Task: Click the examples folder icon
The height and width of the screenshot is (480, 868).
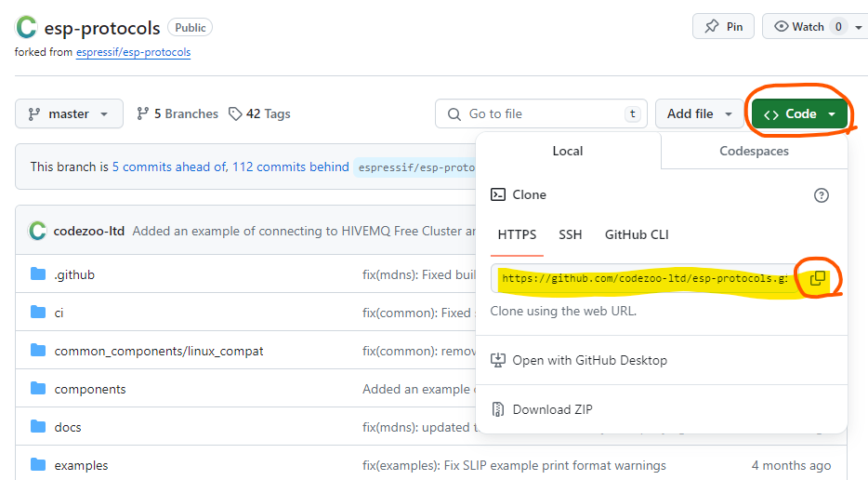Action: click(38, 464)
